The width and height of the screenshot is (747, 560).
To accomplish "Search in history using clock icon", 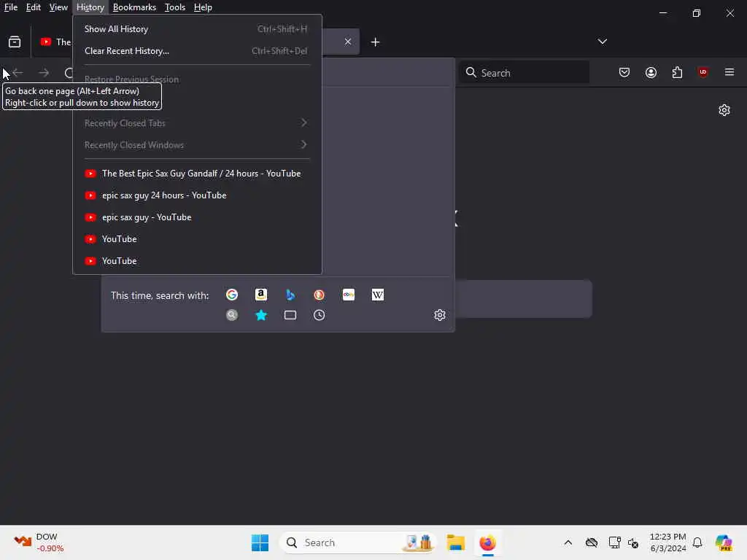I will point(320,315).
